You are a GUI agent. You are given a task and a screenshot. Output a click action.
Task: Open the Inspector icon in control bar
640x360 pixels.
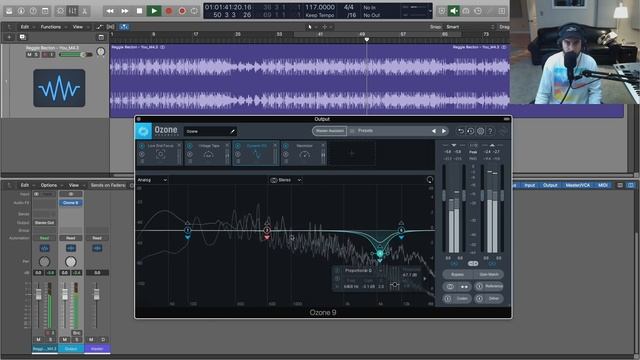pos(21,11)
